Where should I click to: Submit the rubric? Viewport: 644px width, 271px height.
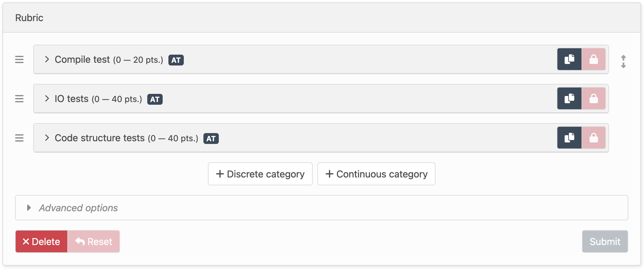pyautogui.click(x=605, y=241)
